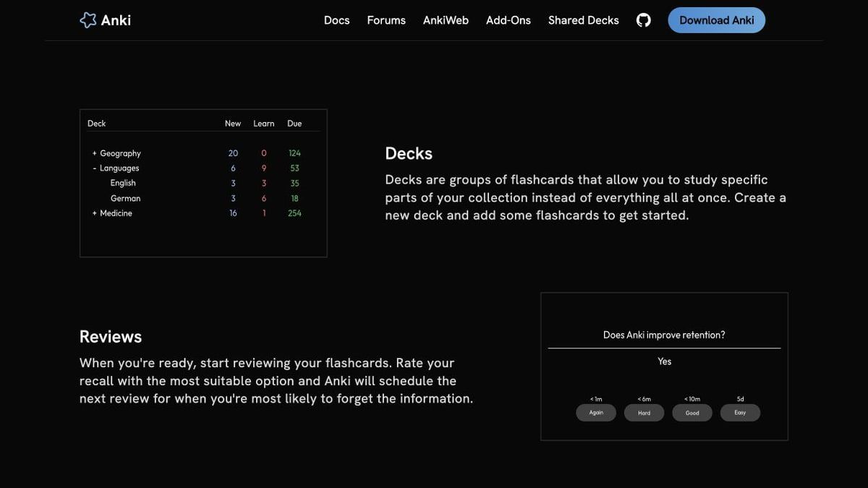The height and width of the screenshot is (488, 868).
Task: Click Medicine's new count 16
Action: point(233,213)
